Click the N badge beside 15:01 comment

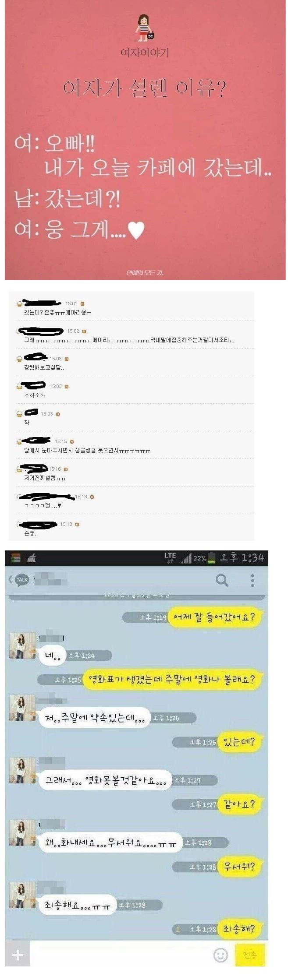pyautogui.click(x=82, y=303)
